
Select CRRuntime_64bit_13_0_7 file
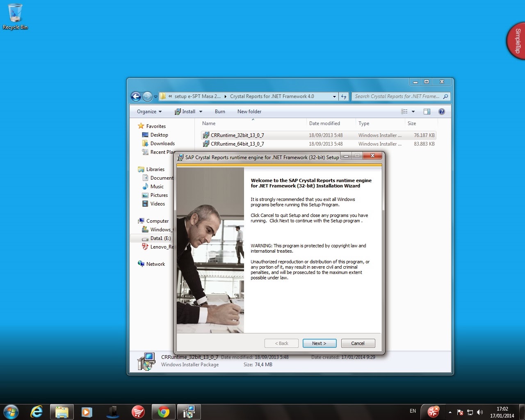[318, 144]
